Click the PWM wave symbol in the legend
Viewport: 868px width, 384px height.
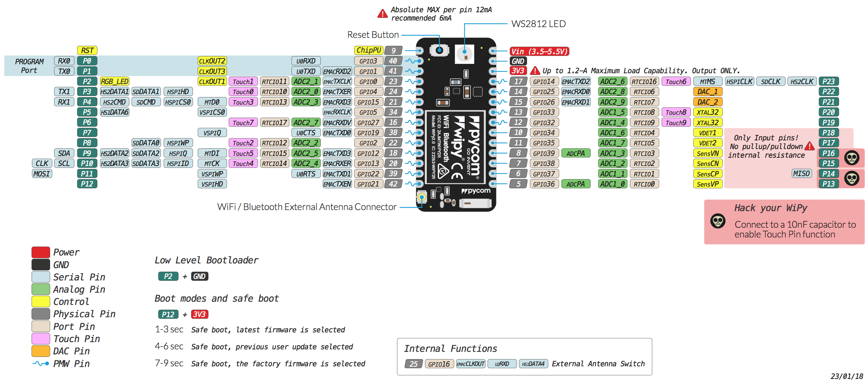41,363
